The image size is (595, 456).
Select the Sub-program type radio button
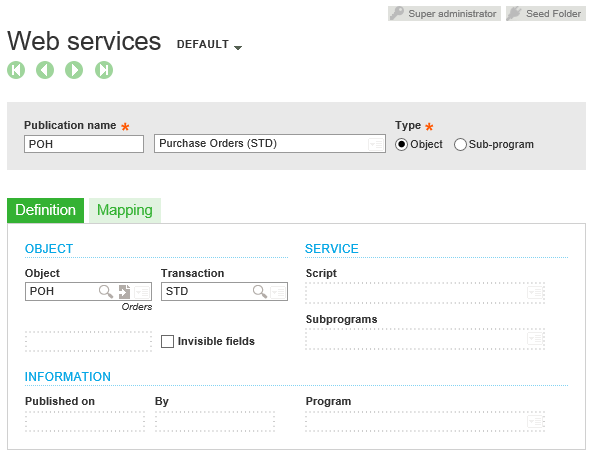click(460, 145)
